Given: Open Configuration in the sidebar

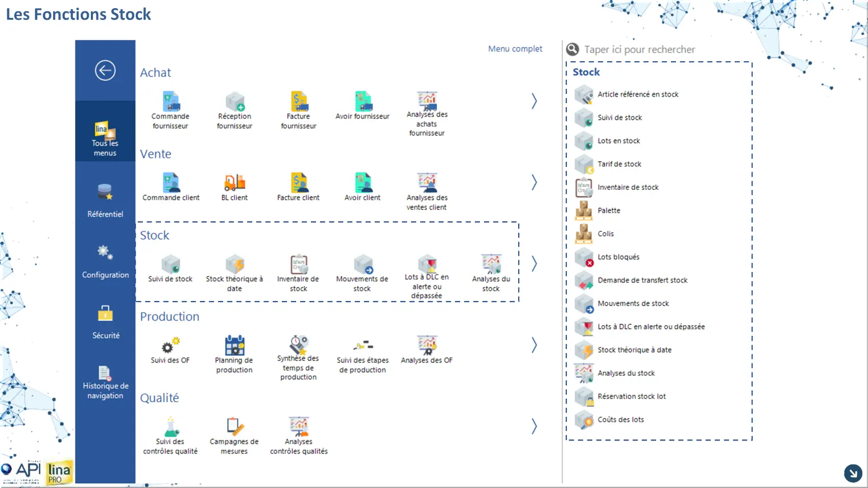Looking at the screenshot, I should 105,261.
